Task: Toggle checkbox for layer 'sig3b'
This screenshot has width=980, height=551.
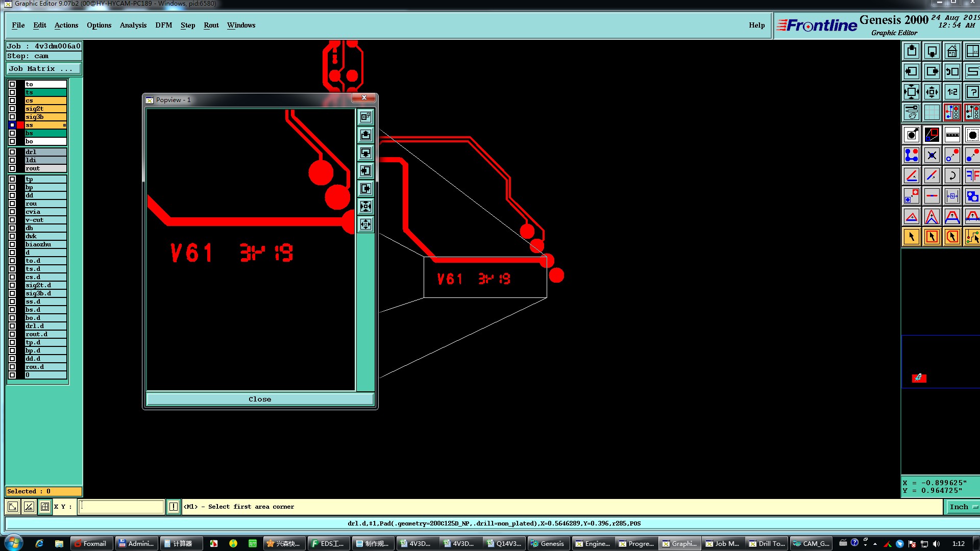Action: pyautogui.click(x=12, y=117)
